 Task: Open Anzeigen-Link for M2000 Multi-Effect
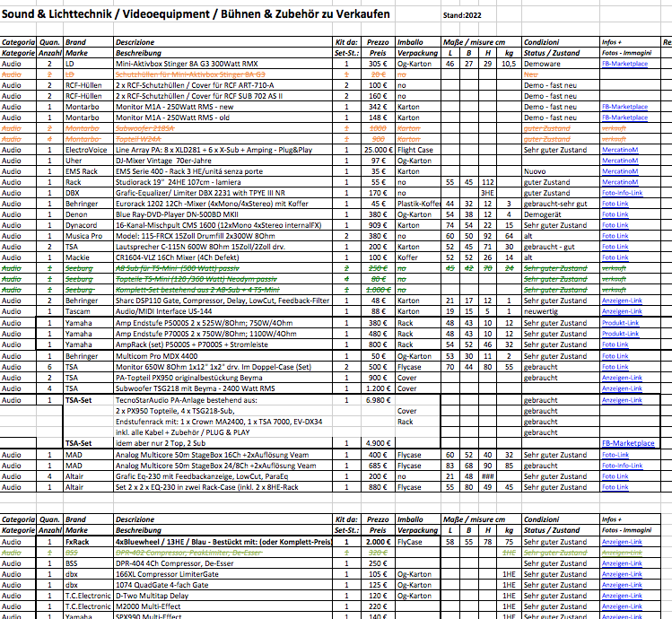click(622, 606)
